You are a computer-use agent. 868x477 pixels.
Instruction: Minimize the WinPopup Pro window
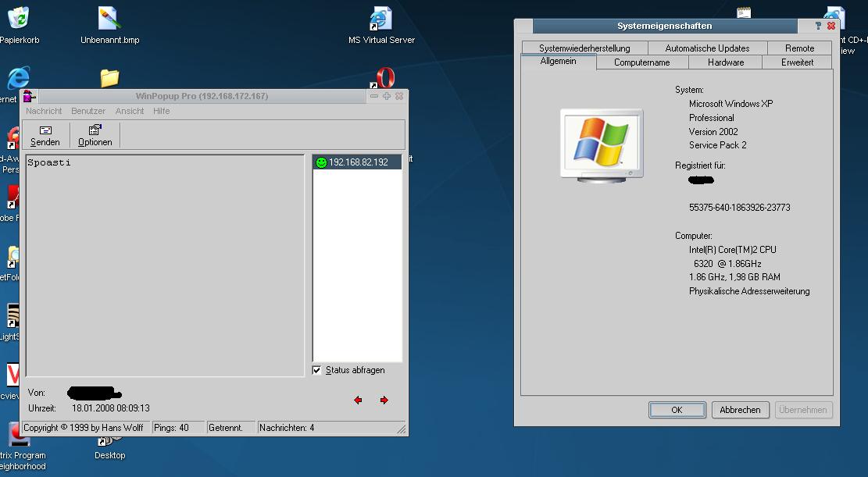[x=374, y=96]
